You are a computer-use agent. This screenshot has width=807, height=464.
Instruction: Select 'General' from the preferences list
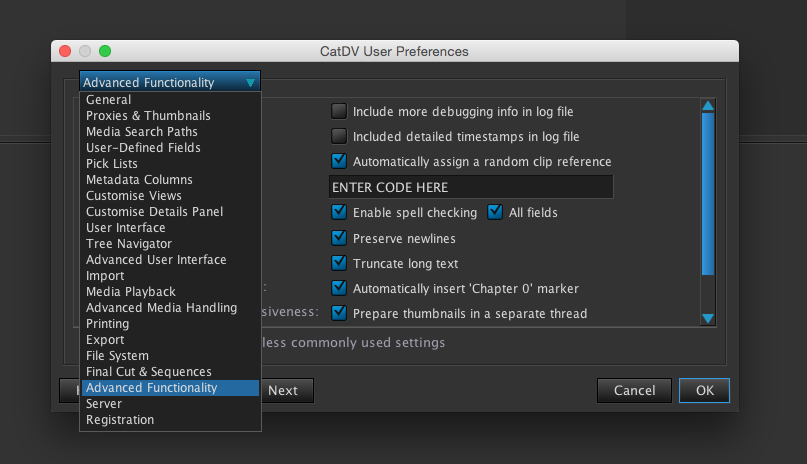click(108, 100)
